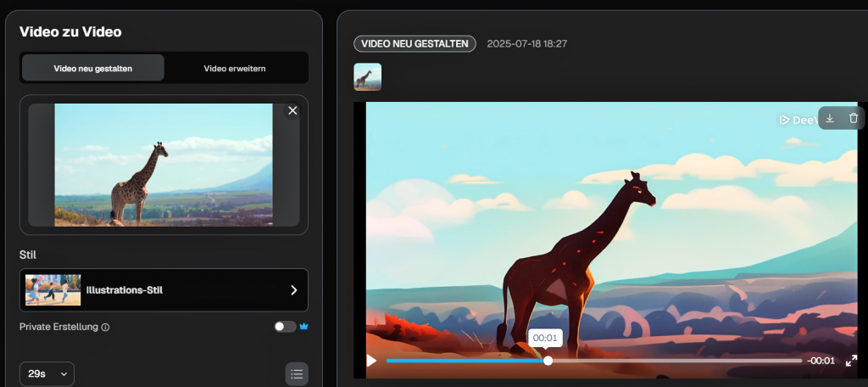Delete the generated video with trash icon
868x387 pixels.
(854, 118)
